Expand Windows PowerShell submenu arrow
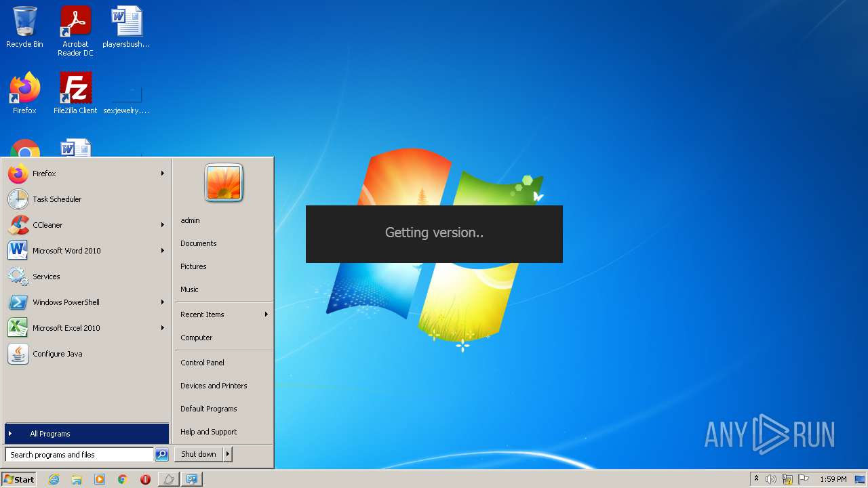The height and width of the screenshot is (488, 868). [163, 302]
